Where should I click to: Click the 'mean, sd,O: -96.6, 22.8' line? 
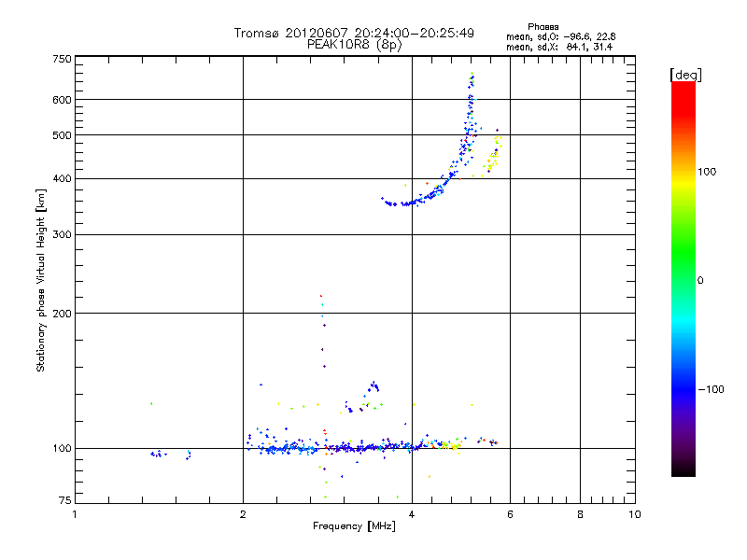(x=561, y=36)
